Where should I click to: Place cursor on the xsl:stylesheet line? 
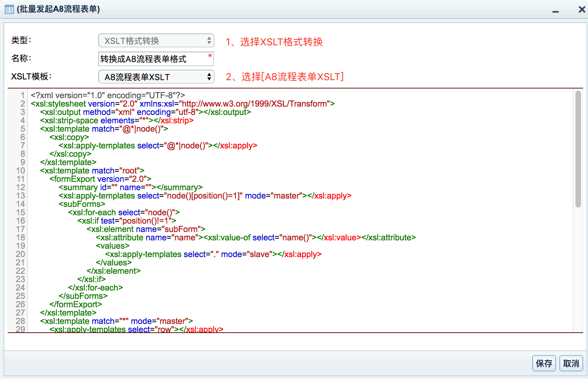(183, 104)
